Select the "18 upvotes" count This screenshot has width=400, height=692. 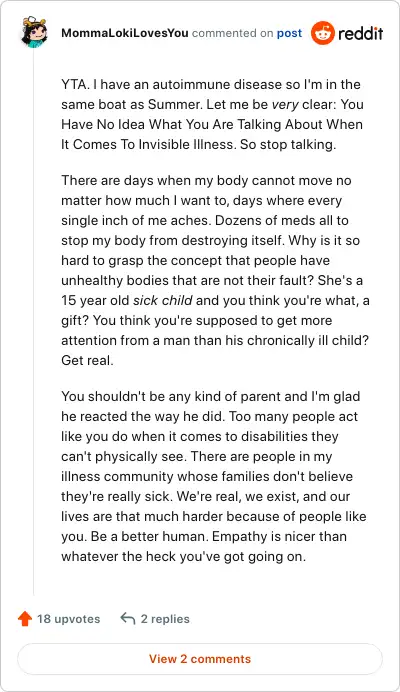pos(68,619)
